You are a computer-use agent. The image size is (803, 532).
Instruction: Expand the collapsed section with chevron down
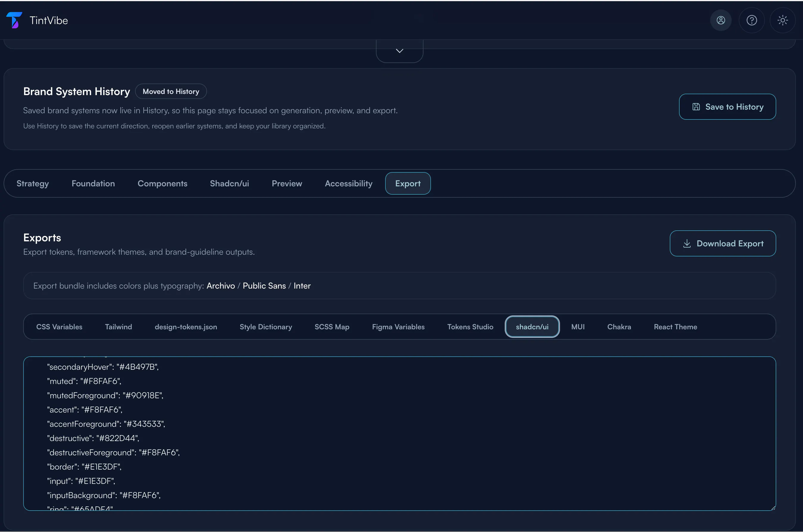(x=400, y=51)
